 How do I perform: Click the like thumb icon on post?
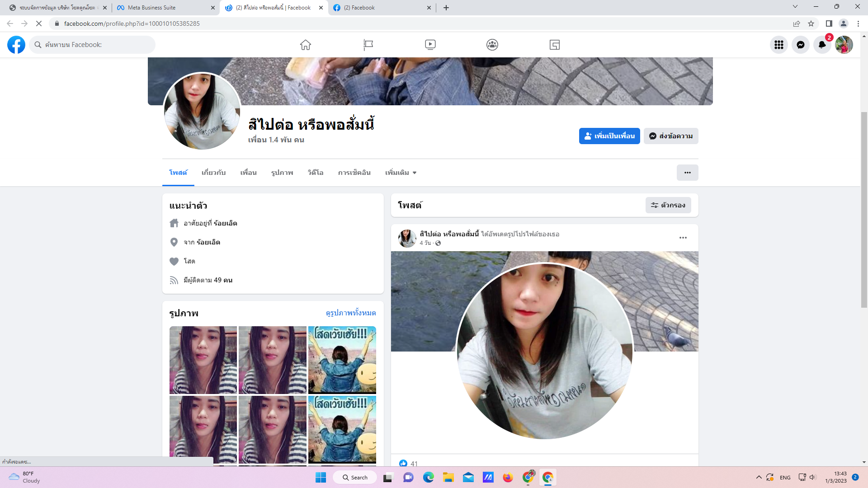(x=403, y=463)
